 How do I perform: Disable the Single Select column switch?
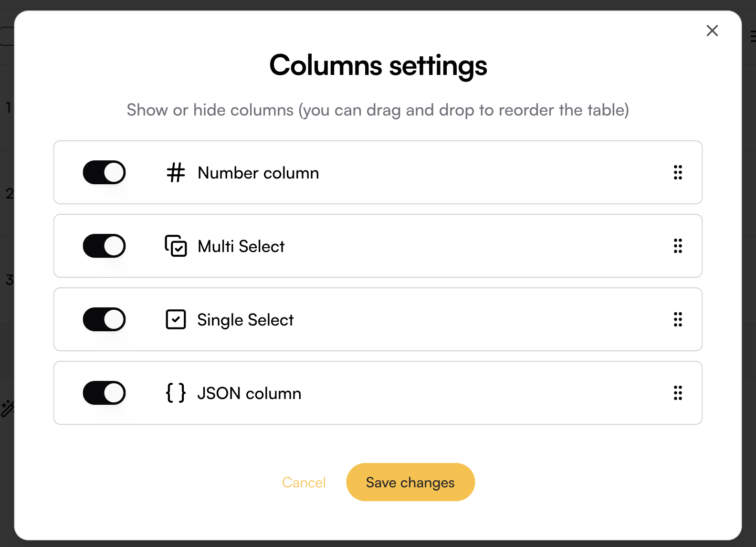104,319
